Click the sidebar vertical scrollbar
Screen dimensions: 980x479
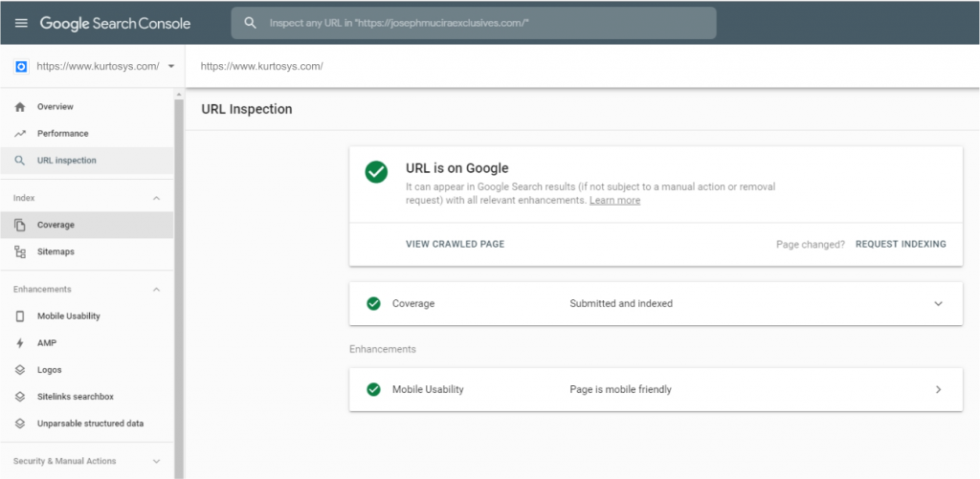(179, 287)
